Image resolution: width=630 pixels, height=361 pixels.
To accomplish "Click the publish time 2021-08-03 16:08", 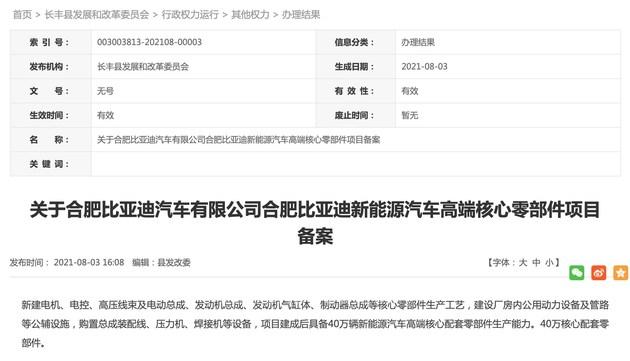I will pos(89,263).
